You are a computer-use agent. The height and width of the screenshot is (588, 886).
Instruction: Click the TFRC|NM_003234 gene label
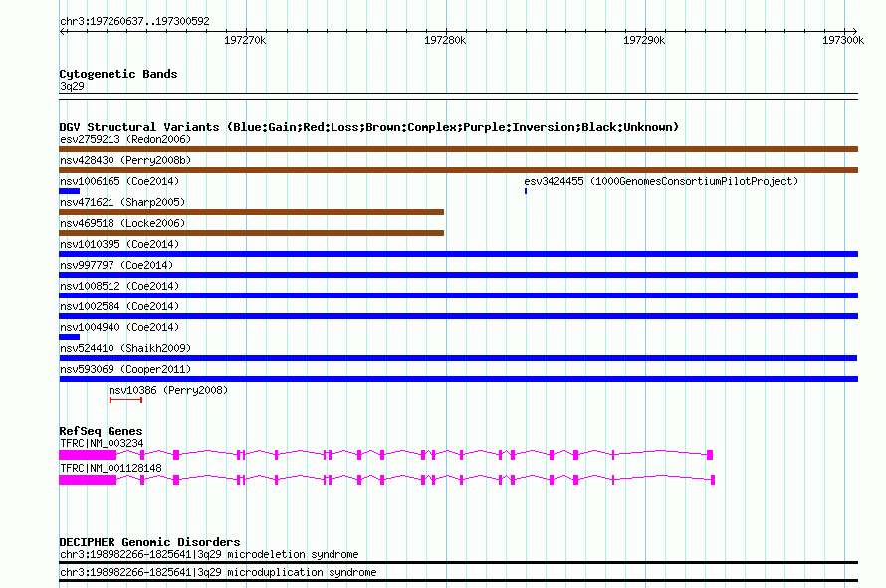(102, 444)
